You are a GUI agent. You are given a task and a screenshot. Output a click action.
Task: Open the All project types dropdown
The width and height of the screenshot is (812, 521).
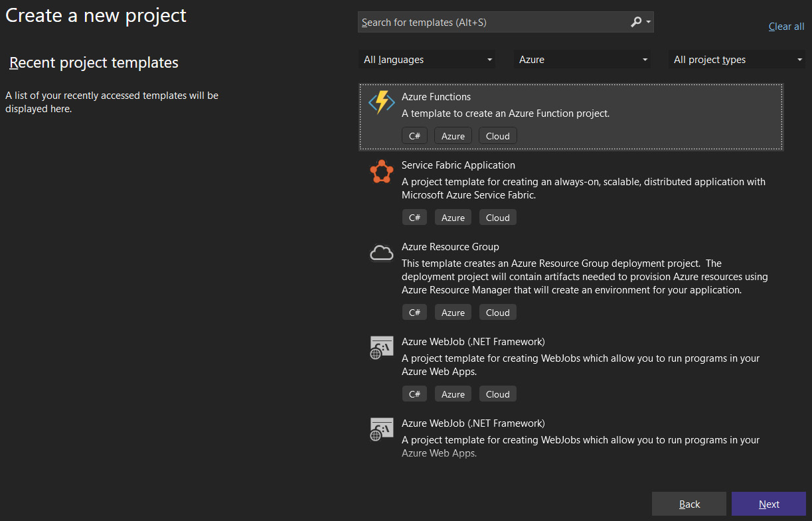click(x=738, y=60)
